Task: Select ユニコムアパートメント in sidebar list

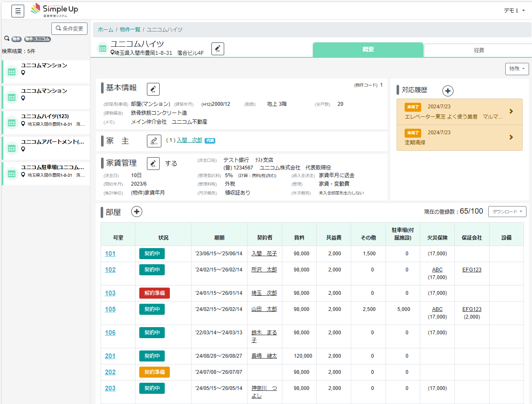Action: [46, 148]
